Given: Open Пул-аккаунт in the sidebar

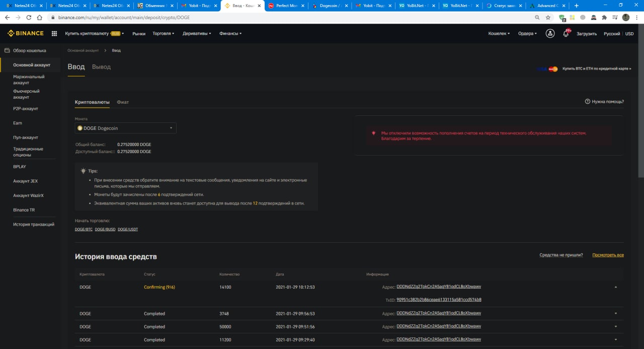Looking at the screenshot, I should point(26,137).
